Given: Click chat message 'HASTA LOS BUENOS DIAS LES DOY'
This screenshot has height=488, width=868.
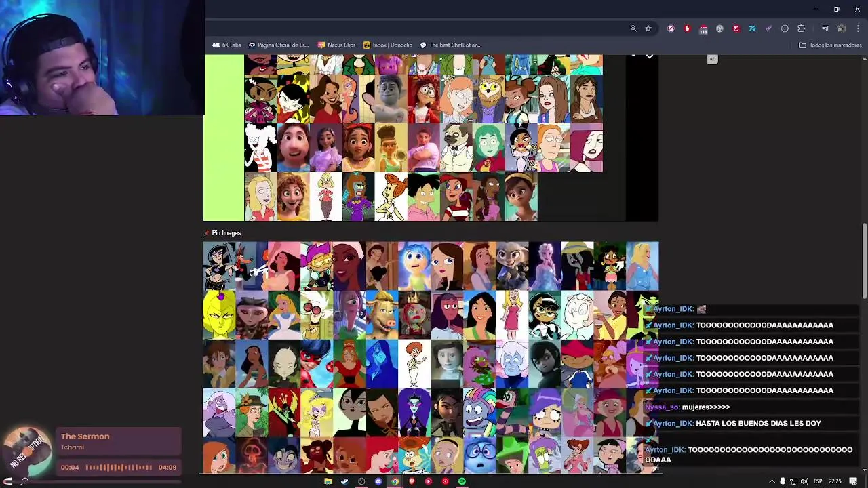Looking at the screenshot, I should click(758, 424).
